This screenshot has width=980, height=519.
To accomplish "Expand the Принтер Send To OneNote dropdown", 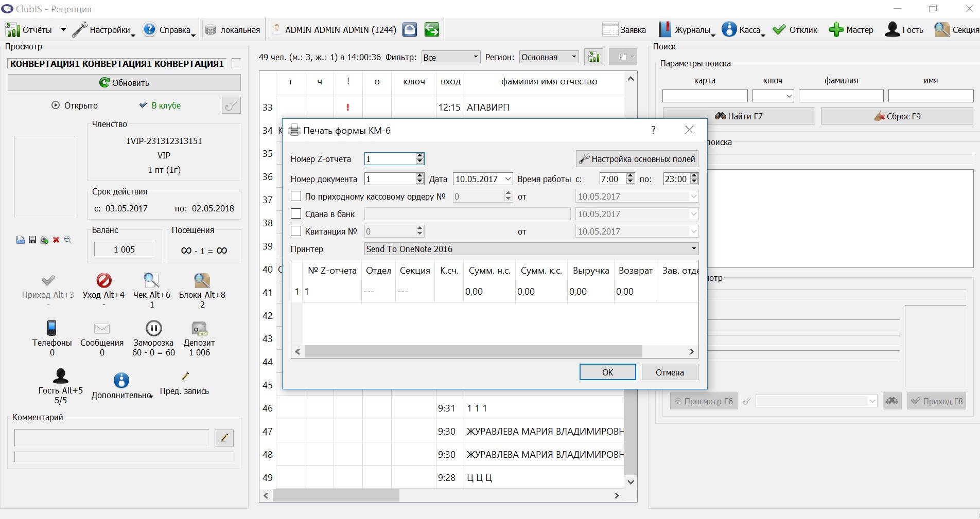I will [x=531, y=249].
